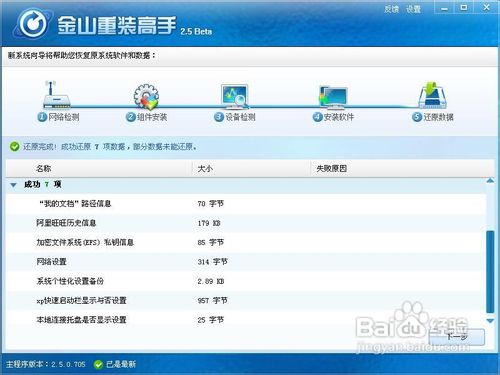500x375 pixels.
Task: Click the size value 179 KB
Action: (x=209, y=223)
